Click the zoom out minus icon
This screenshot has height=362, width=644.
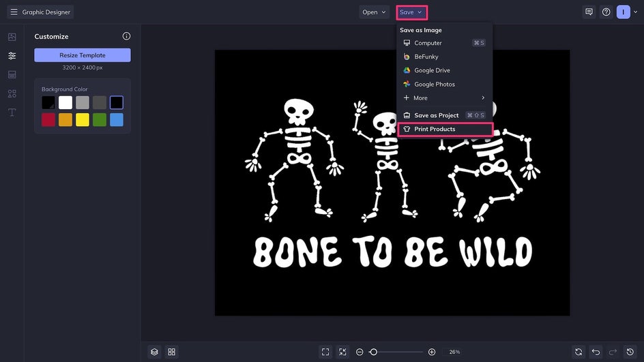coord(360,352)
